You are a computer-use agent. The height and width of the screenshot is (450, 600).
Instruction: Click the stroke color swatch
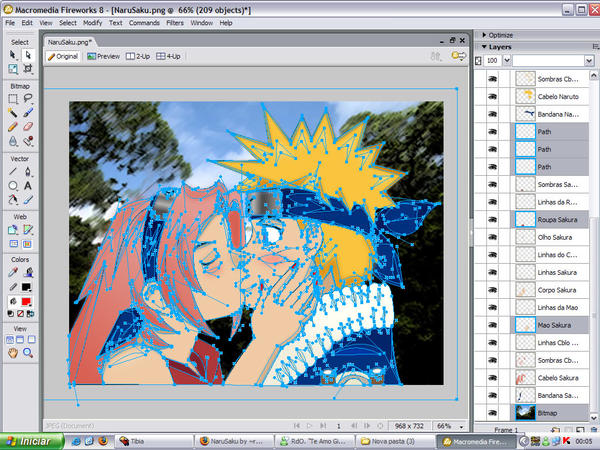coord(26,287)
